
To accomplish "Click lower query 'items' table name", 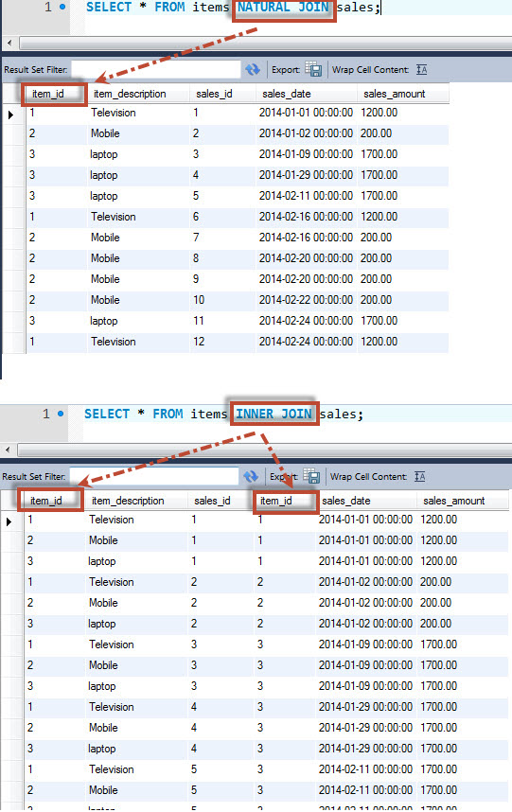I will [x=208, y=414].
